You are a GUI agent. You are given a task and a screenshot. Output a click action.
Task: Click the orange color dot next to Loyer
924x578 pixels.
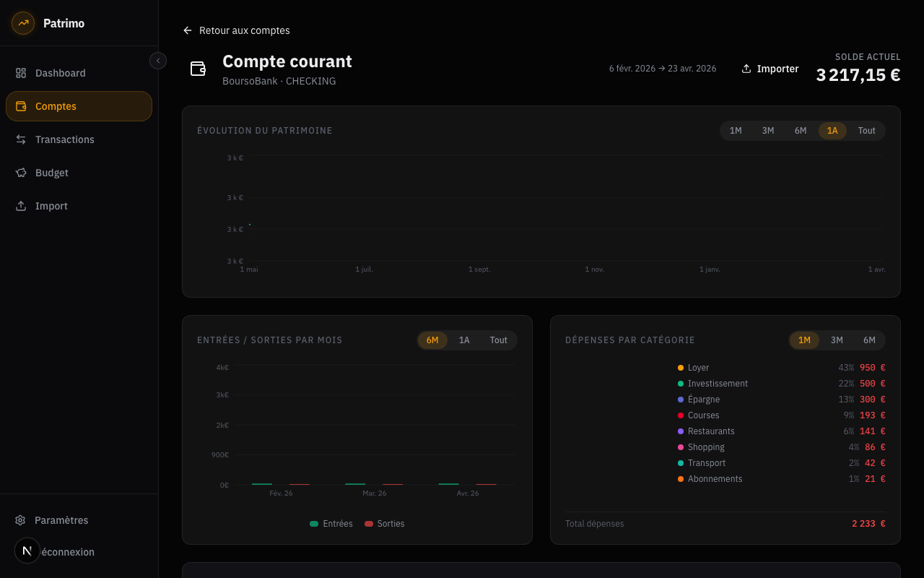[x=679, y=367]
